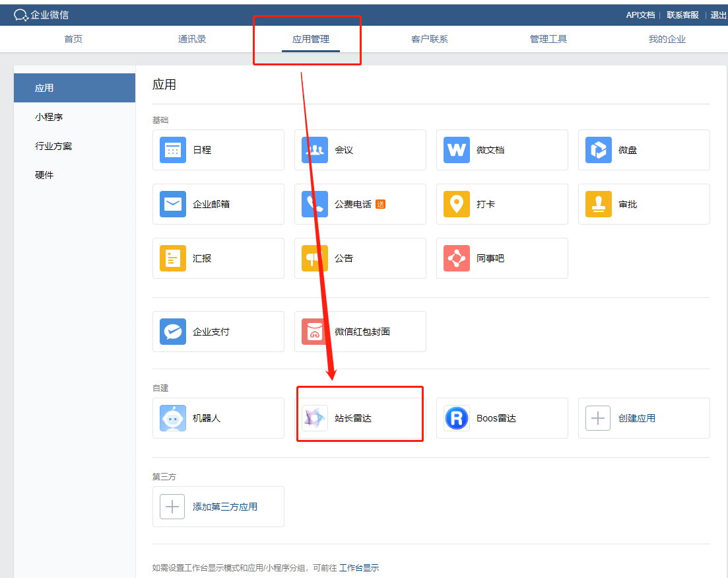Open the Boos雷达 R icon
Screen dimensions: 728x578
(x=456, y=418)
